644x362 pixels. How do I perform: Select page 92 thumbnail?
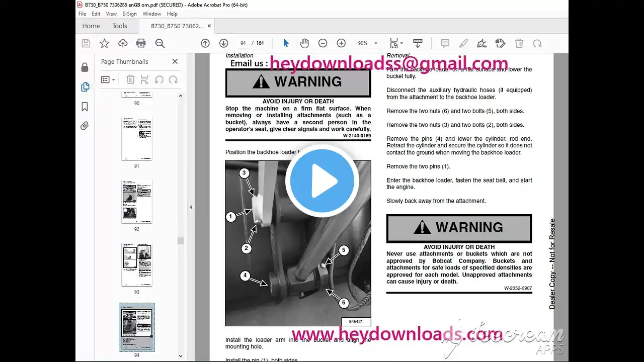click(x=137, y=201)
